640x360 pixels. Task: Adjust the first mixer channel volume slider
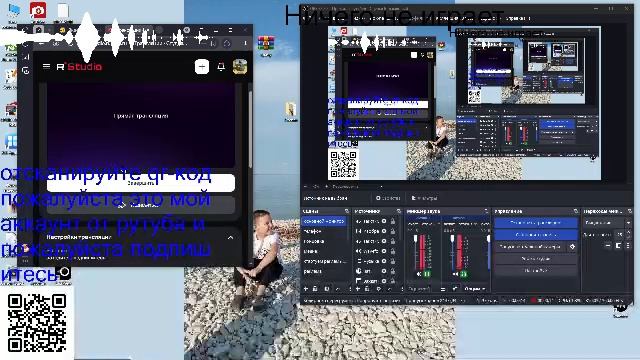416,251
